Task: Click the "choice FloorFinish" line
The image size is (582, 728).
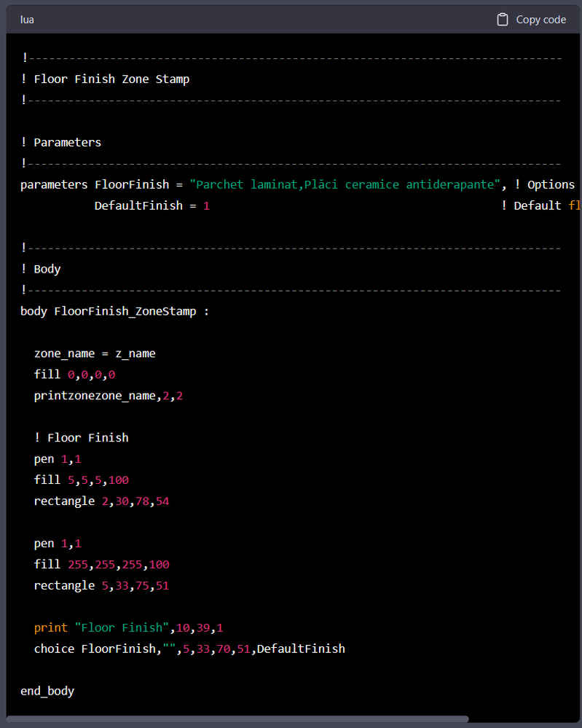Action: [x=189, y=649]
